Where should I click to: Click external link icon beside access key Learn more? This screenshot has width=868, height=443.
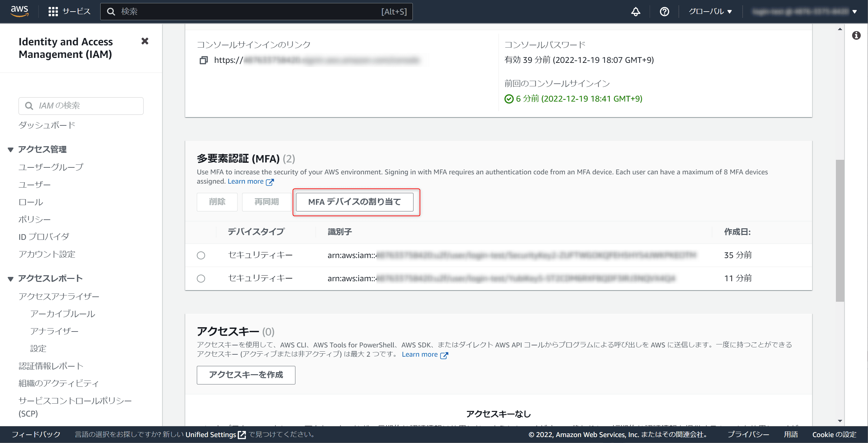tap(444, 355)
